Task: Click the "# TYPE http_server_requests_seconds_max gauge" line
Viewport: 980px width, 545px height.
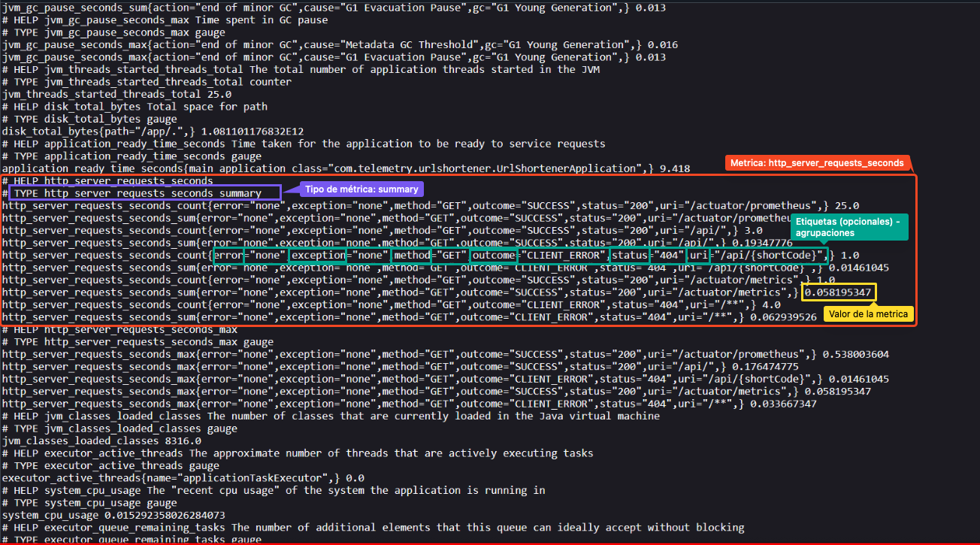Action: (138, 342)
